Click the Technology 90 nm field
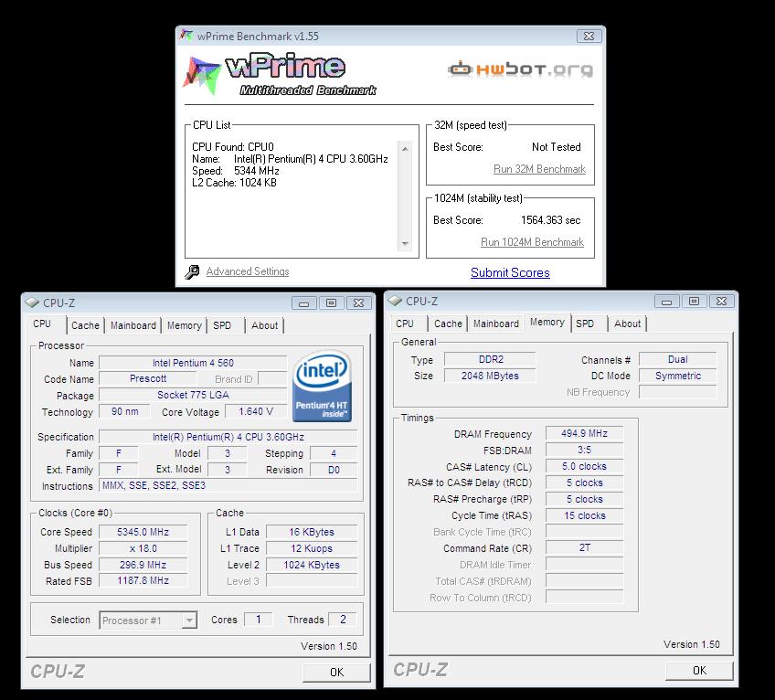 click(124, 411)
